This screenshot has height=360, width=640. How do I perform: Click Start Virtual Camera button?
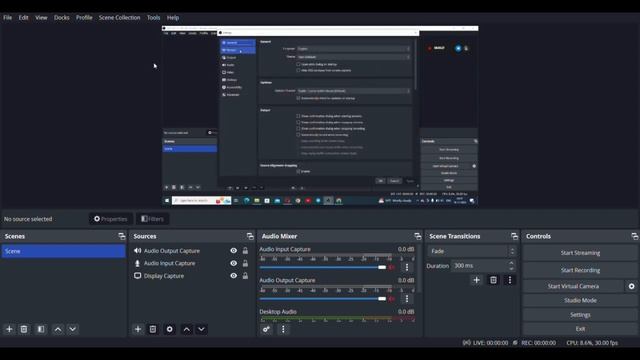(x=573, y=286)
